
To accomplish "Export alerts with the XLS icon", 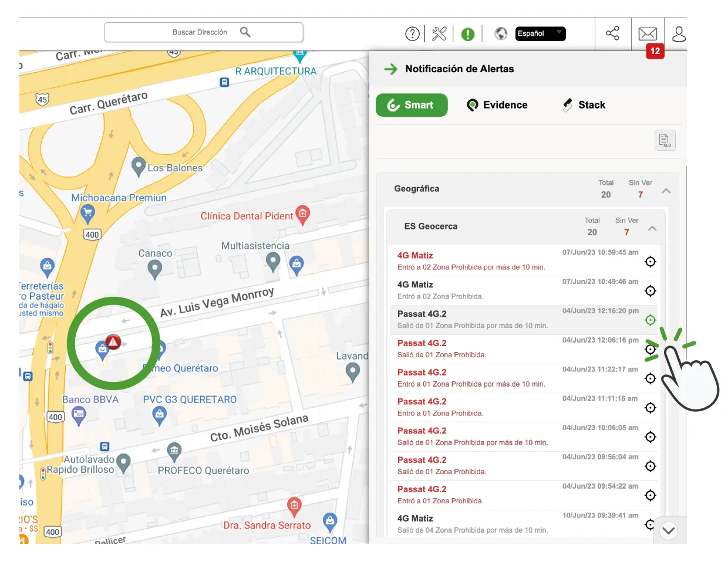I will [x=665, y=140].
